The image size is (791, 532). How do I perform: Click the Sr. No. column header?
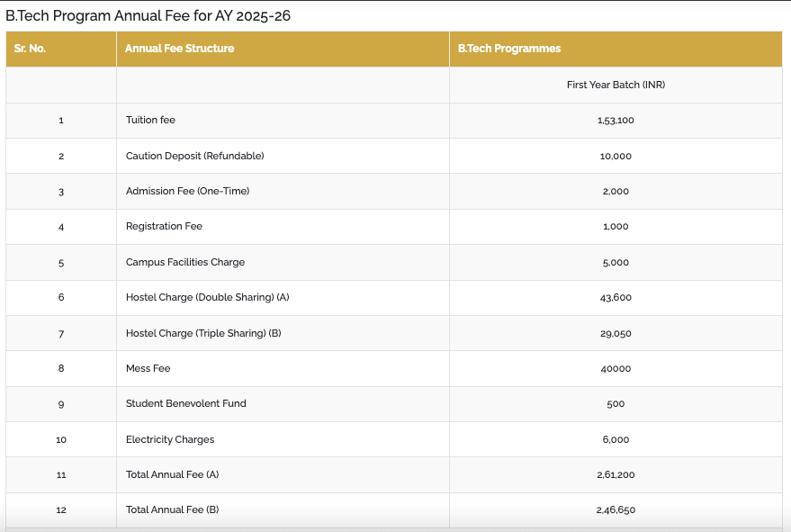tap(30, 49)
